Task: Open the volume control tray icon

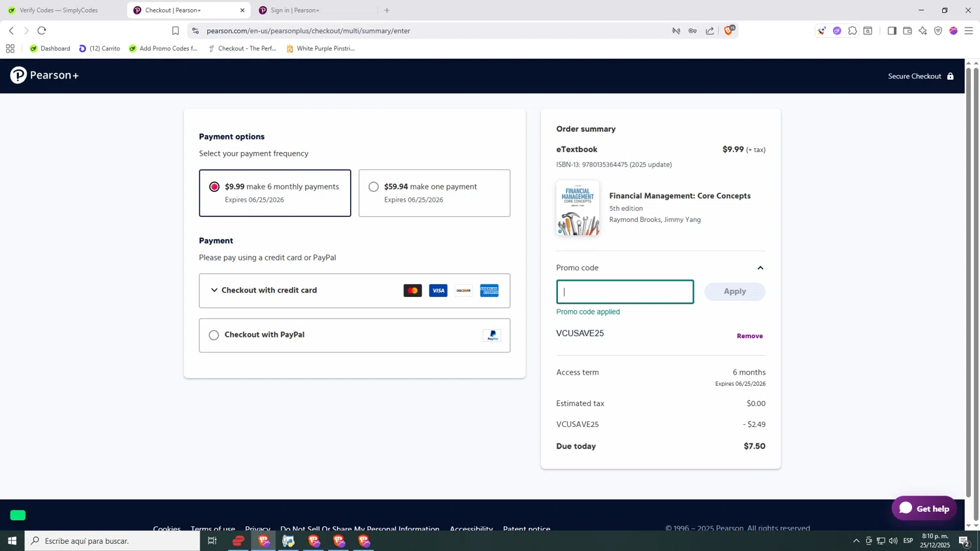Action: point(893,541)
